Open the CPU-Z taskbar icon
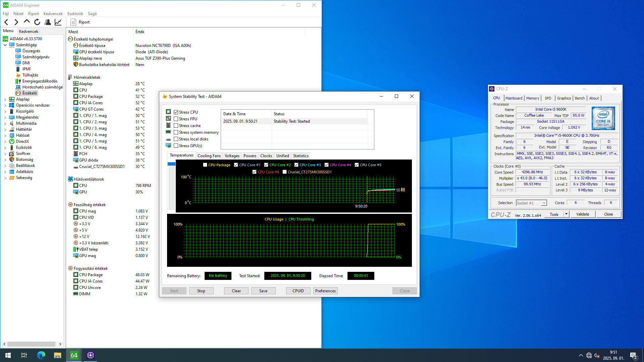This screenshot has height=362, width=644. tap(90, 355)
